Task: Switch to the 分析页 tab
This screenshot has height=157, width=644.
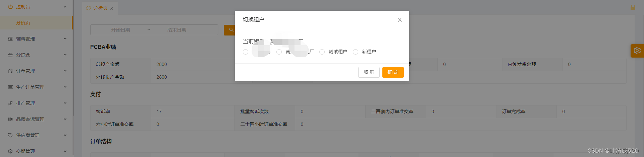Action: (100, 8)
